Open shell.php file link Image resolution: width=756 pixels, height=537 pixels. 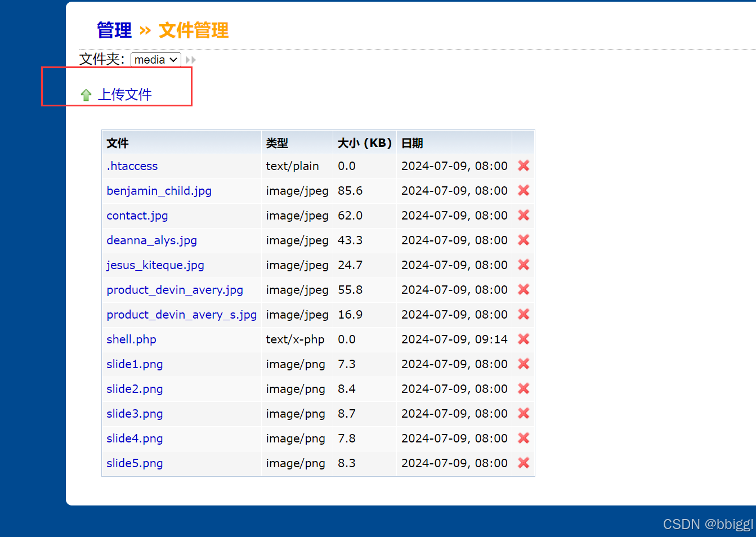(x=132, y=339)
